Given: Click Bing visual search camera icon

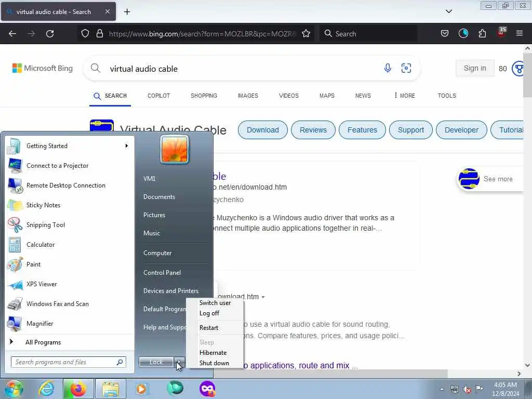Looking at the screenshot, I should coord(406,68).
